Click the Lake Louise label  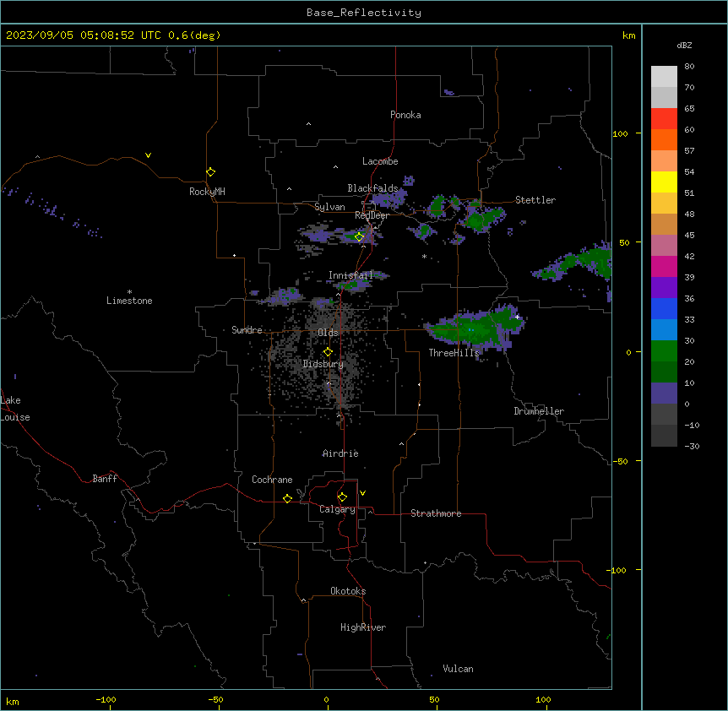pos(15,409)
